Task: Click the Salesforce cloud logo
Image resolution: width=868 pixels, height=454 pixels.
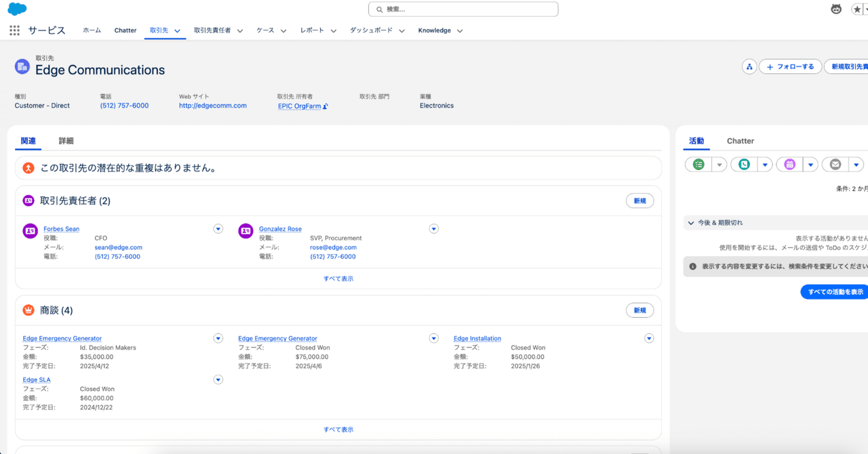Action: (16, 9)
